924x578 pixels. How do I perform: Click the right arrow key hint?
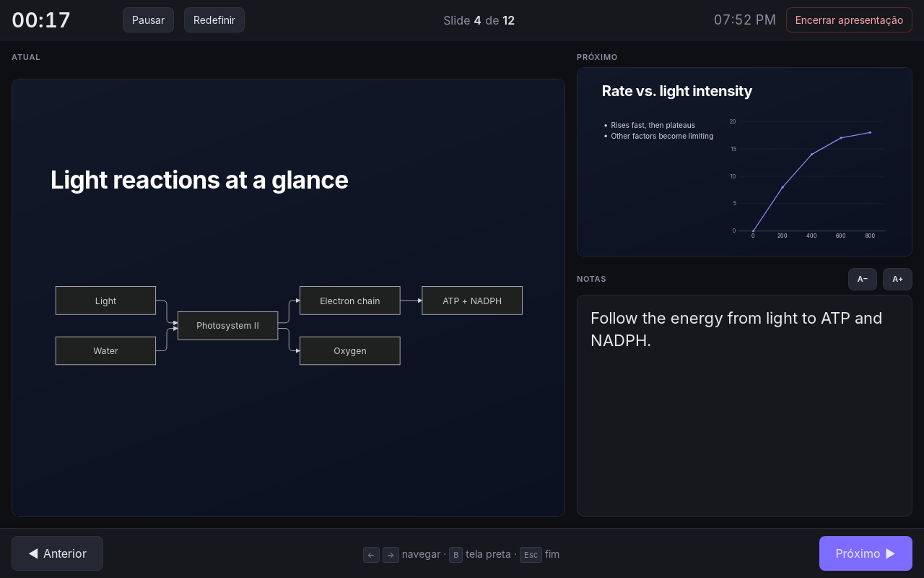391,555
